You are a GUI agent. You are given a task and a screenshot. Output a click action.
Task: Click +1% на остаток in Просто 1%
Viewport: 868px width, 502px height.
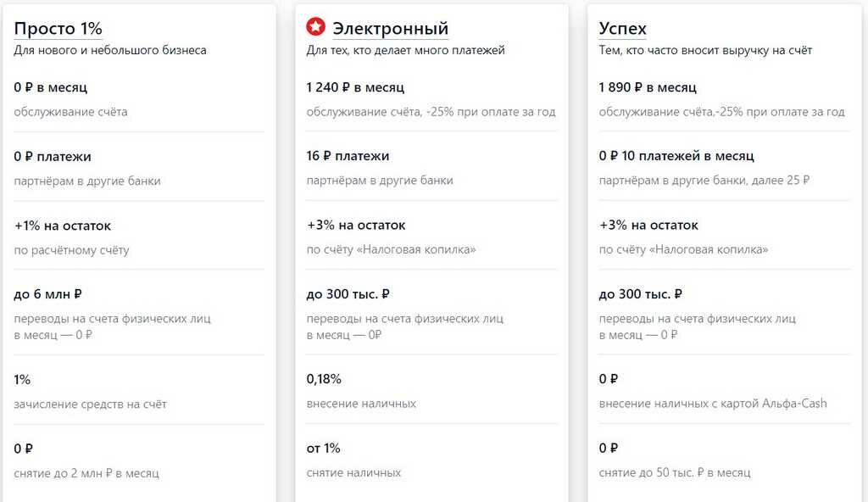coord(63,226)
